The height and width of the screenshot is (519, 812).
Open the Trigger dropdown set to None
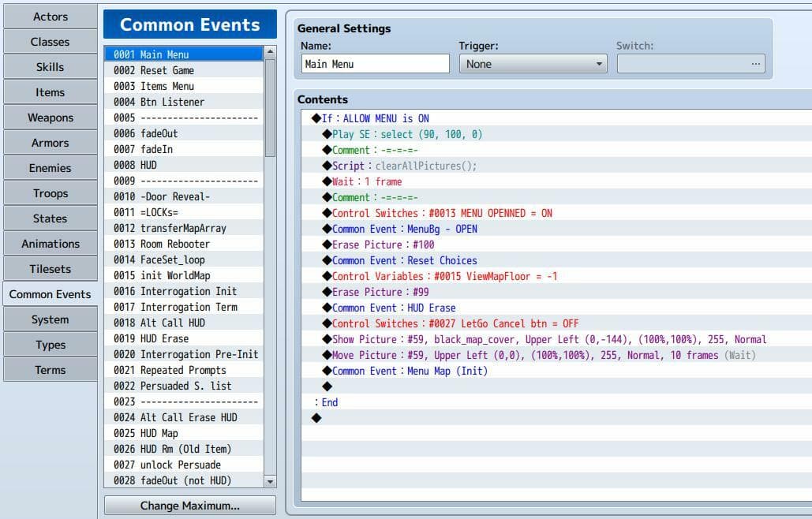pyautogui.click(x=533, y=64)
